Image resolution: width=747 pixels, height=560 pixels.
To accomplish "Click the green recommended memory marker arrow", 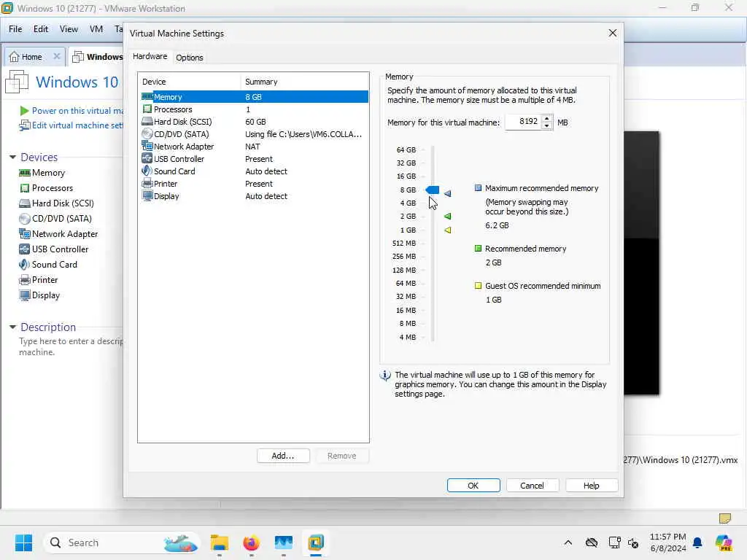I will click(447, 216).
